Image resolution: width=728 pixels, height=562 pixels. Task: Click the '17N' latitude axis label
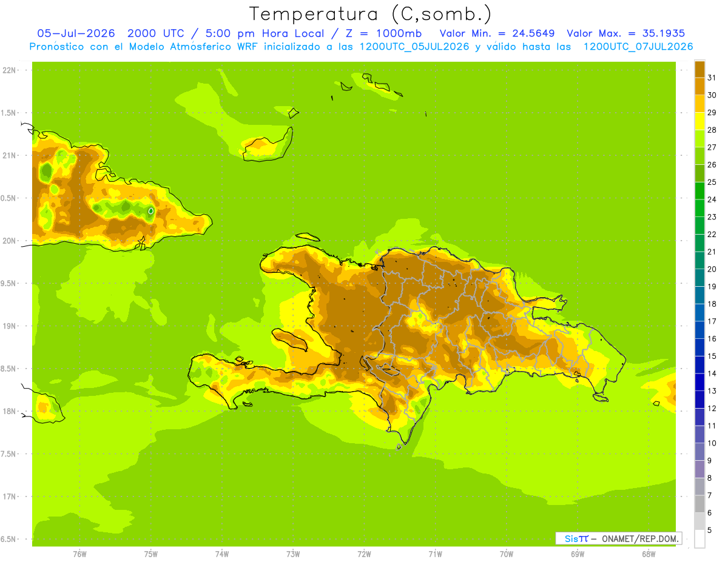click(8, 497)
